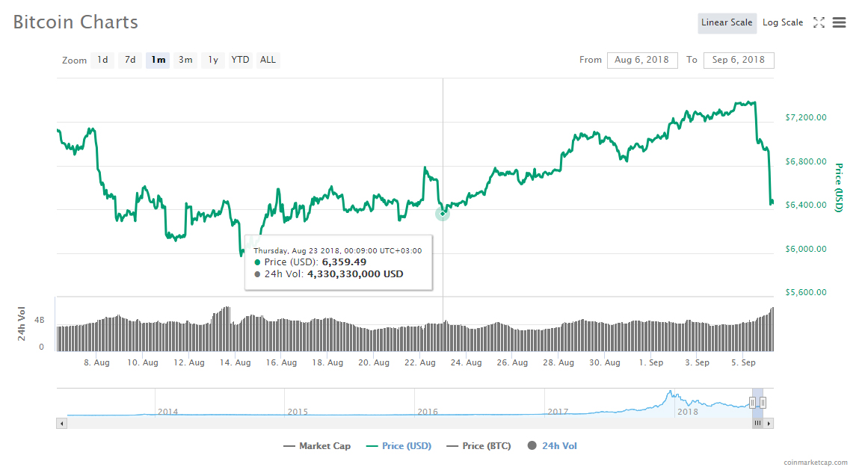Switch chart to Log Scale
This screenshot has height=473, width=868.
coord(782,22)
